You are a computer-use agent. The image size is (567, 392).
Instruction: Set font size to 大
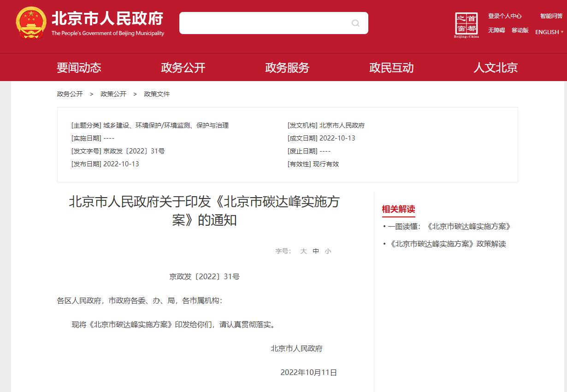[303, 251]
